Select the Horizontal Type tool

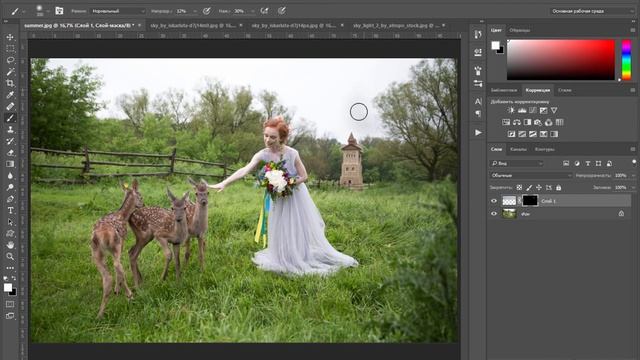pos(10,211)
